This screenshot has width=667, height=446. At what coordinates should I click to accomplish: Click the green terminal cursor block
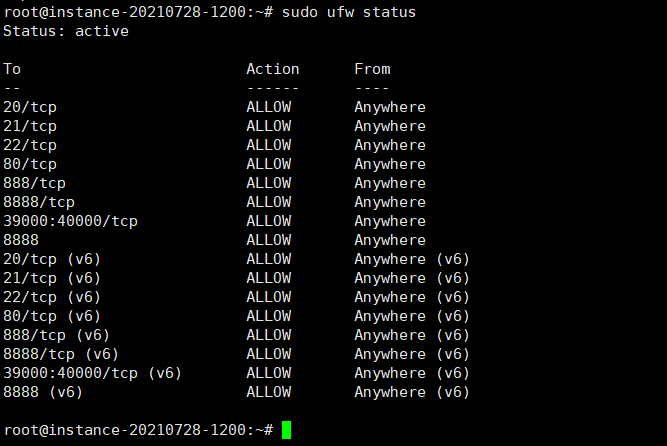(x=286, y=430)
